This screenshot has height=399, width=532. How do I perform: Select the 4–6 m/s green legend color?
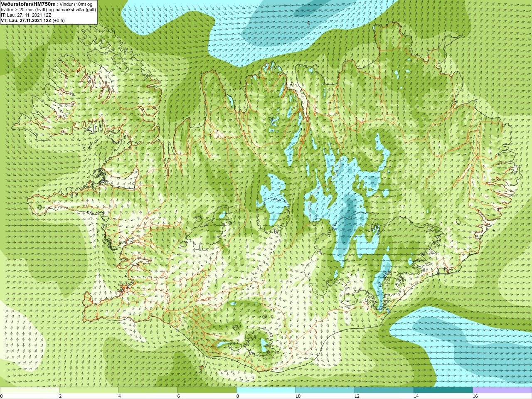click(148, 390)
